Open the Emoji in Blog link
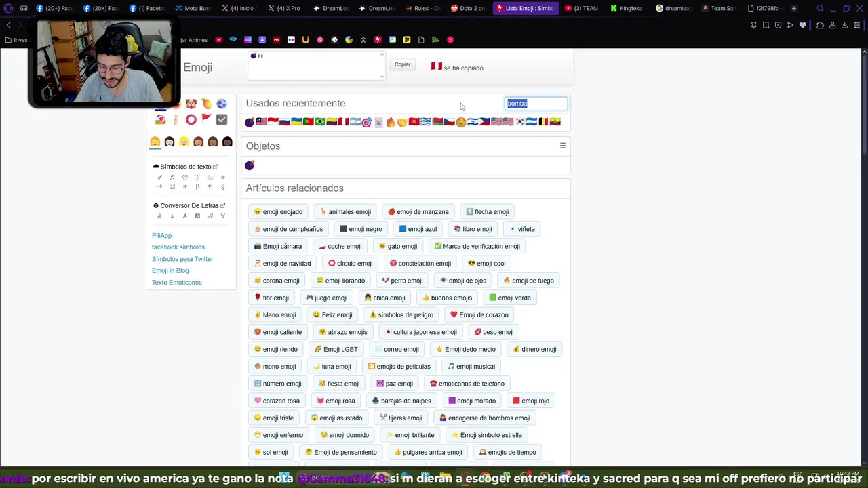Image resolution: width=868 pixels, height=488 pixels. pyautogui.click(x=170, y=270)
